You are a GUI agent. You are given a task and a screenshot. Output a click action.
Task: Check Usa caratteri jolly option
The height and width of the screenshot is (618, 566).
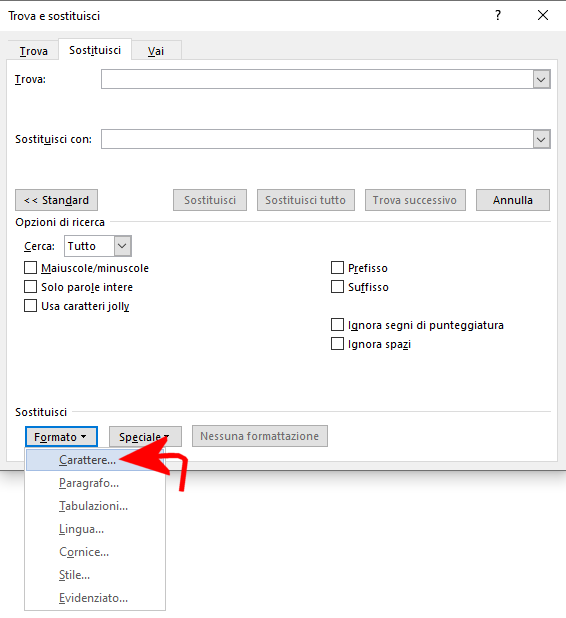click(30, 305)
